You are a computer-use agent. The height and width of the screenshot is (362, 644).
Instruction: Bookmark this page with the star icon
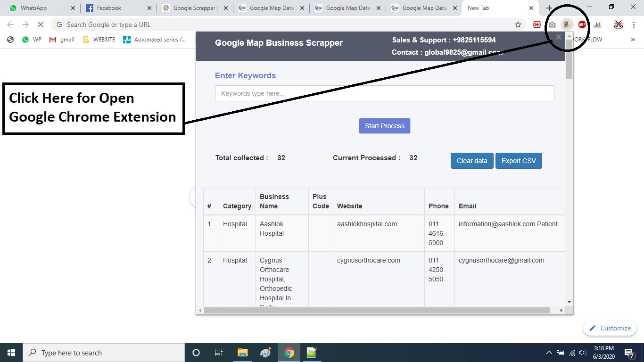point(518,25)
